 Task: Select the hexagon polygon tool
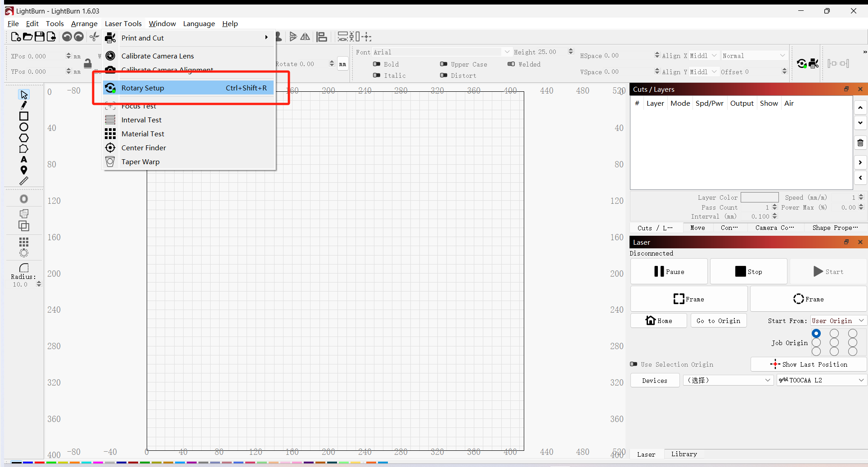tap(24, 138)
